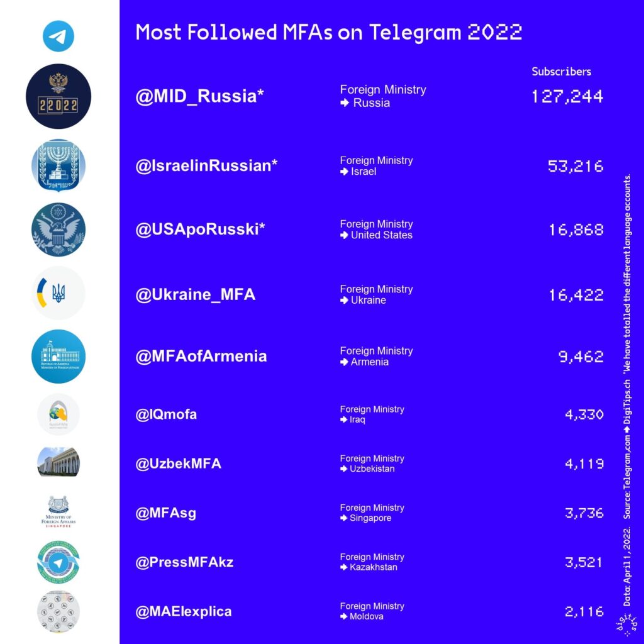Click the Telegram paper plane logo
The image size is (644, 644).
click(x=58, y=36)
